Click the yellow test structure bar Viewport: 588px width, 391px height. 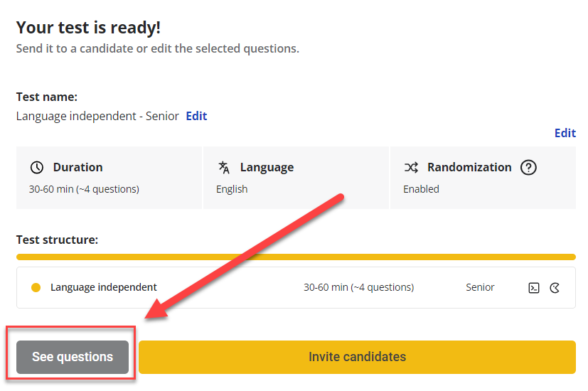pos(296,257)
